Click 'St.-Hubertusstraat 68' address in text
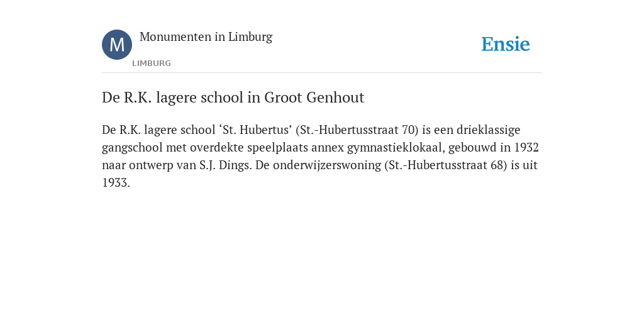Screen dimensions: 644x322 click(x=446, y=165)
